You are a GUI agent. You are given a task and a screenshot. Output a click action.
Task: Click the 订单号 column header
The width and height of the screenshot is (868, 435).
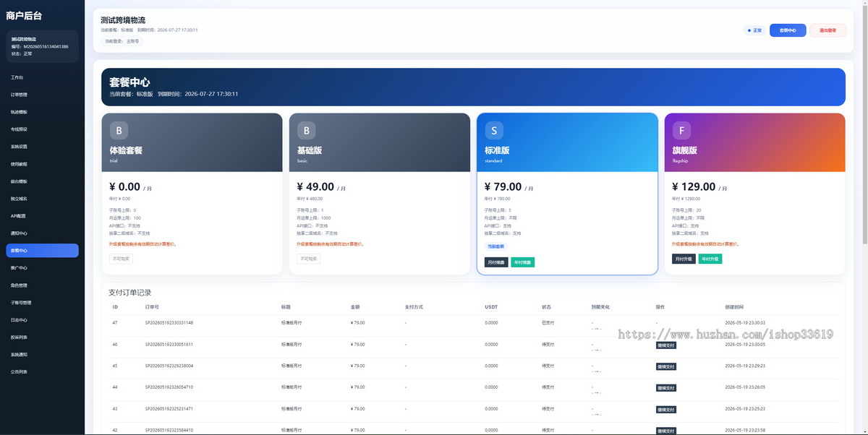151,307
